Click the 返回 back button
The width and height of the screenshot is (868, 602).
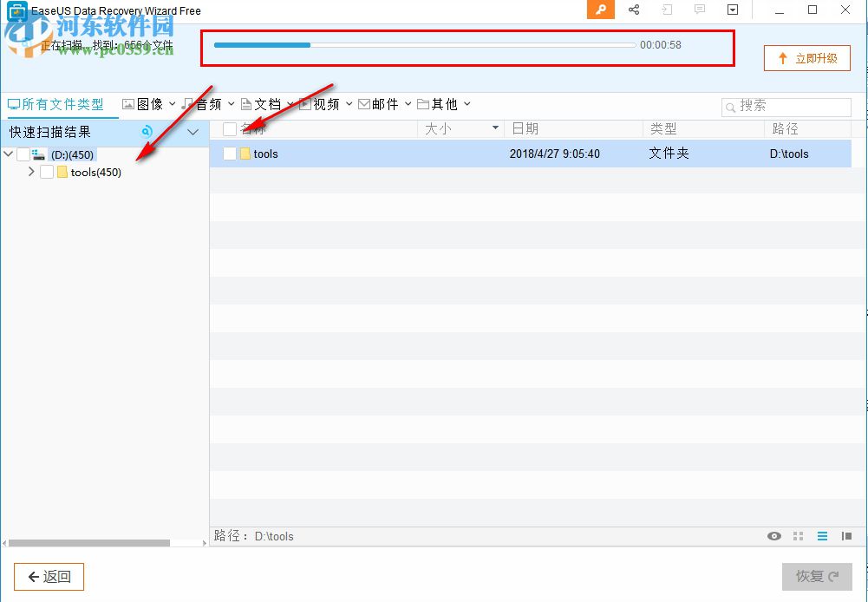[49, 576]
